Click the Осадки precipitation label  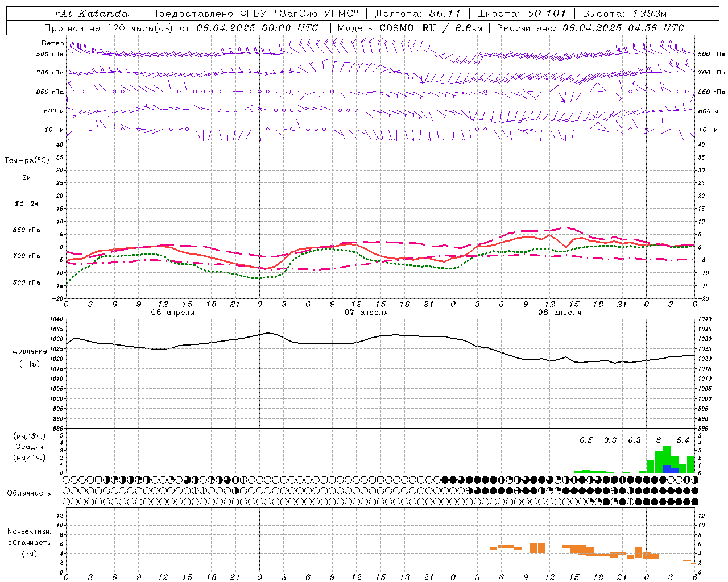point(30,447)
